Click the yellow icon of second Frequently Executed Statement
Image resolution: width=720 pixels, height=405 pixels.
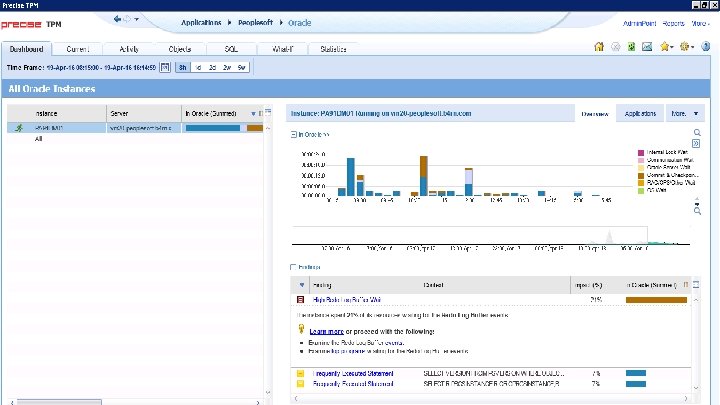point(300,384)
